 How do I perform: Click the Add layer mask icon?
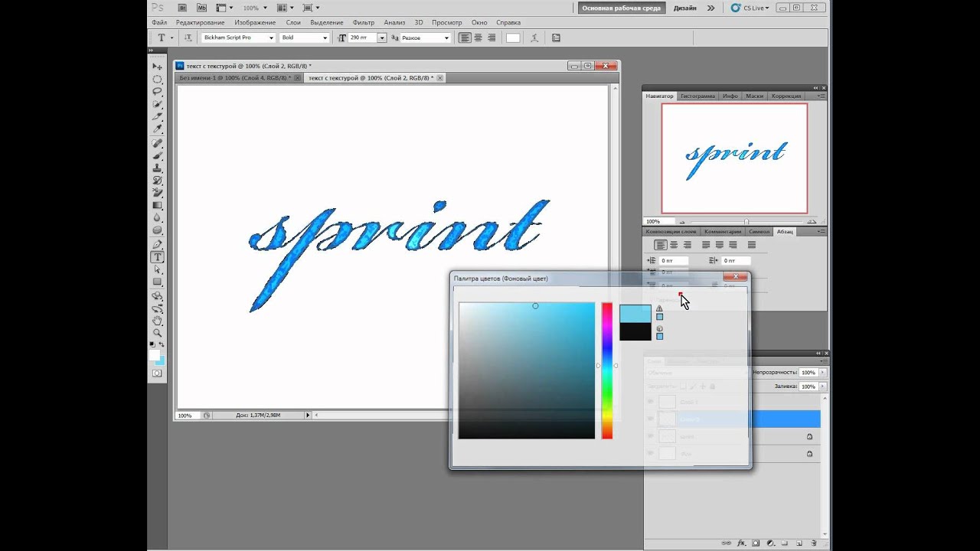756,543
